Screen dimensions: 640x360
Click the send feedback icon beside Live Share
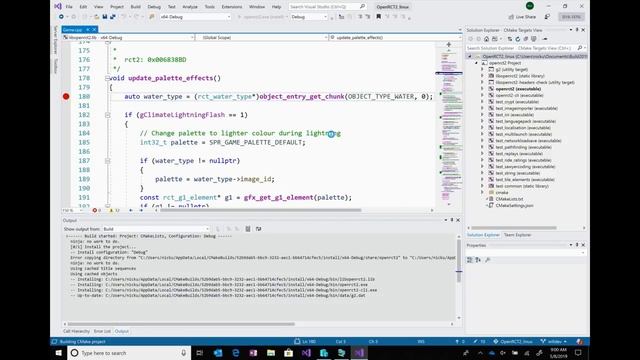click(x=547, y=17)
